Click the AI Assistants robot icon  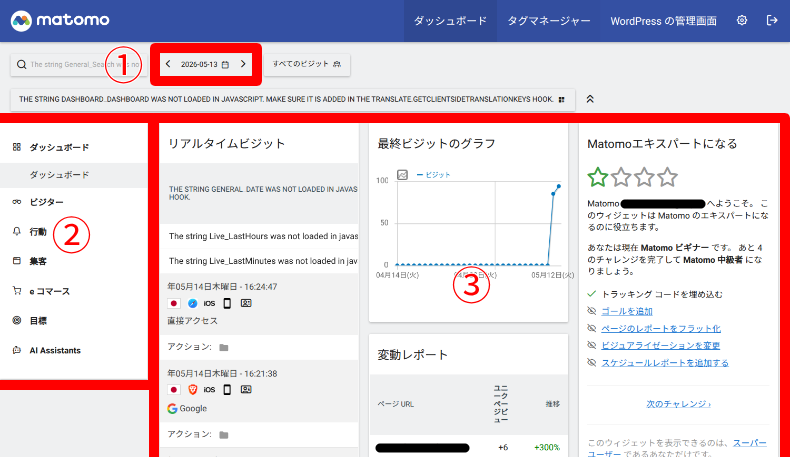[x=17, y=350]
